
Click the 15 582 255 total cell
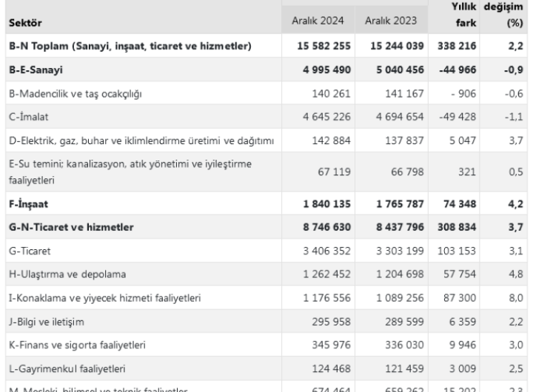(318, 47)
